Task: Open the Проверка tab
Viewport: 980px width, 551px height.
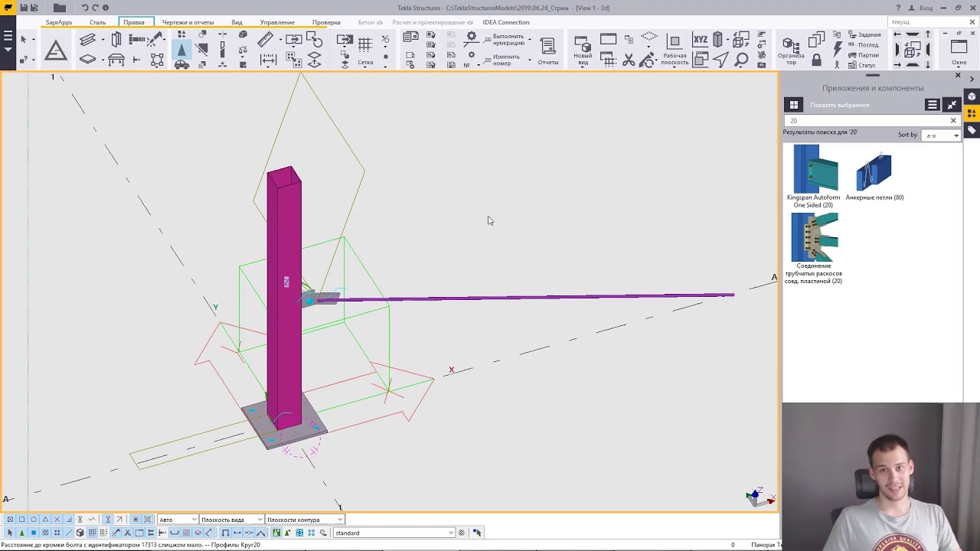Action: click(x=326, y=22)
